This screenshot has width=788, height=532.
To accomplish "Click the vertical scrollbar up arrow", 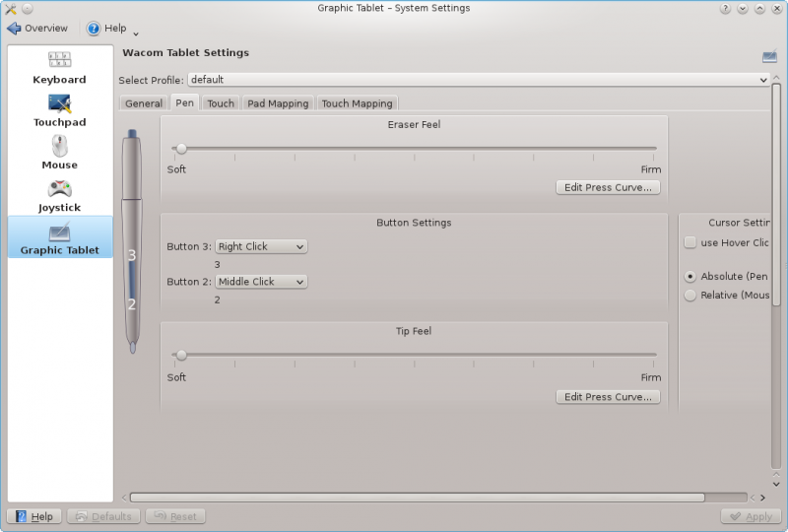I will 776,78.
